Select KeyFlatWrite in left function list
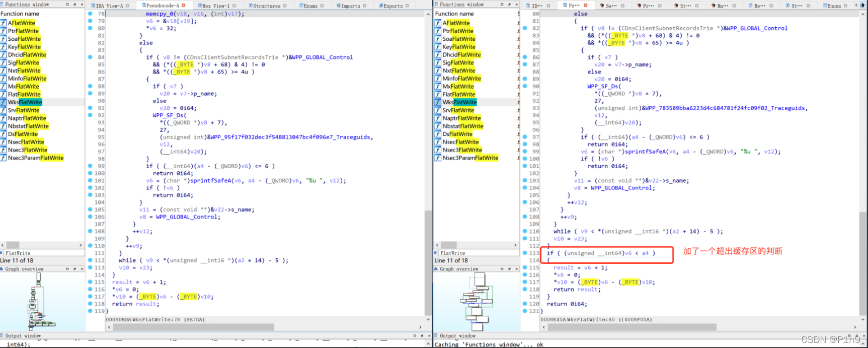 pyautogui.click(x=24, y=47)
